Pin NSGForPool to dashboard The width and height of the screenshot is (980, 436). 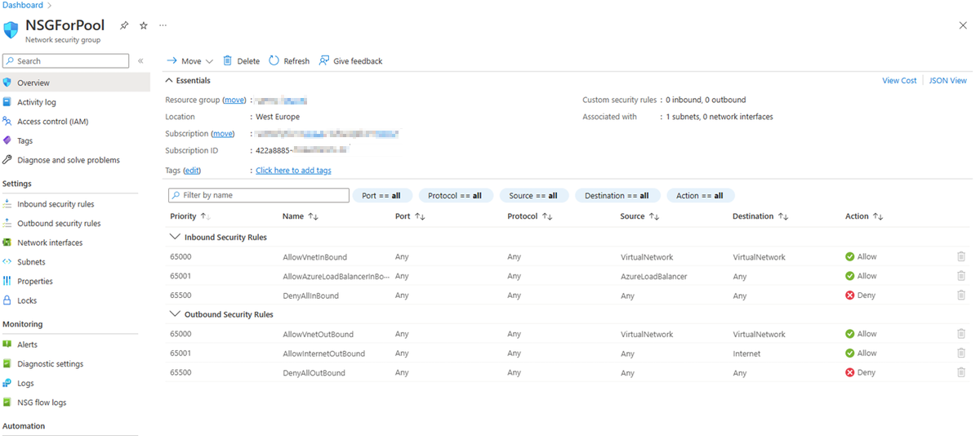pyautogui.click(x=124, y=25)
